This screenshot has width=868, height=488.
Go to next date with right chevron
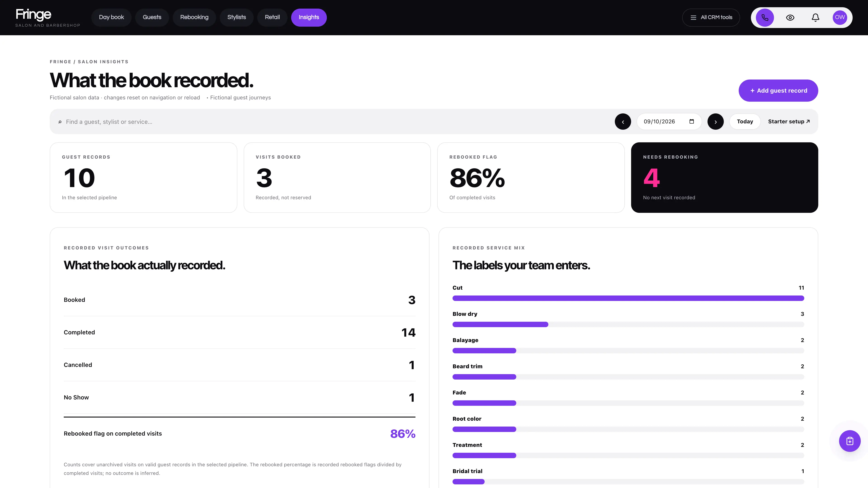[715, 122]
